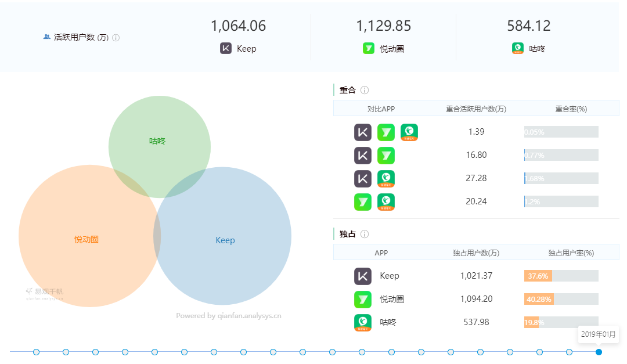Screen dimensions: 627x364
Task: Click the Keep icon in the 1.39 overlap row
Action: click(x=363, y=132)
